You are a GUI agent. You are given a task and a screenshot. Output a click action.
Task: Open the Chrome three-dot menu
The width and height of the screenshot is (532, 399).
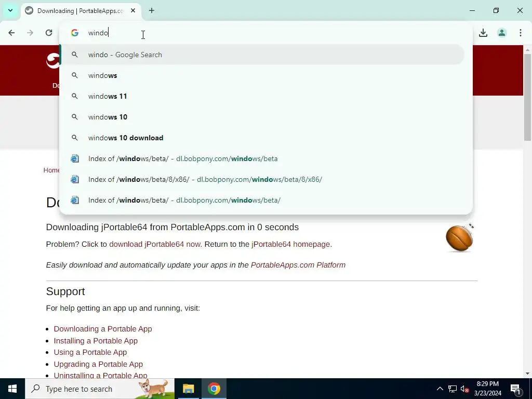520,33
